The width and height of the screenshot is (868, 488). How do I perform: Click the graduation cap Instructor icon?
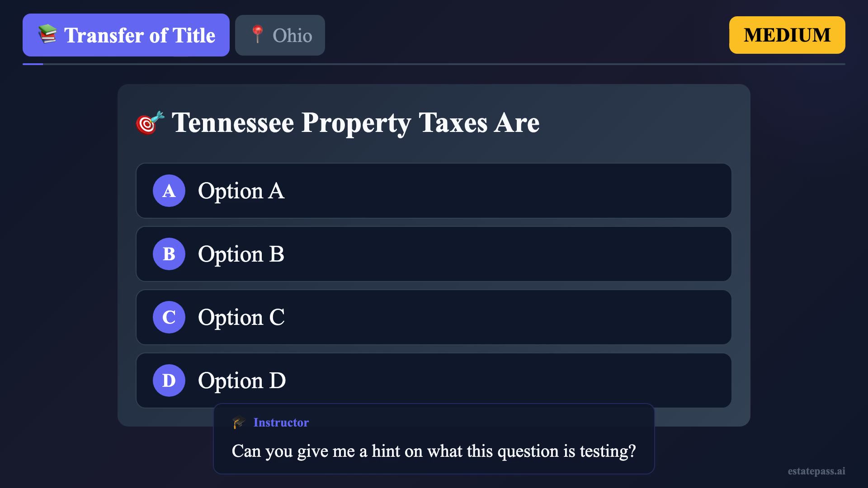239,422
